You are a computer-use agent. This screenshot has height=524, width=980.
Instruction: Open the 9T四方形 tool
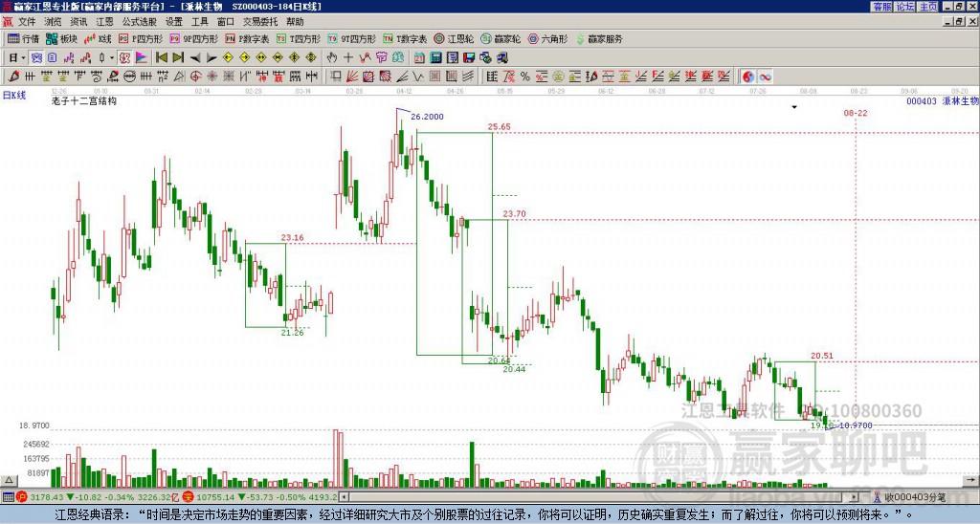[x=352, y=38]
